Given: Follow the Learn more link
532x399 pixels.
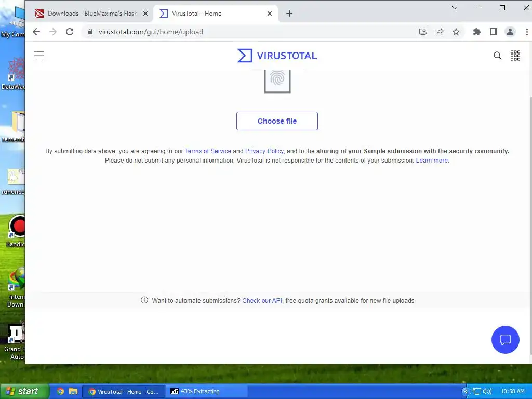Looking at the screenshot, I should click(432, 160).
